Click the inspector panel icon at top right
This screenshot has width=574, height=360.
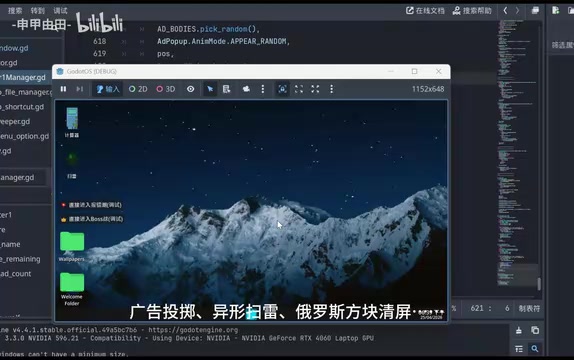click(x=556, y=10)
